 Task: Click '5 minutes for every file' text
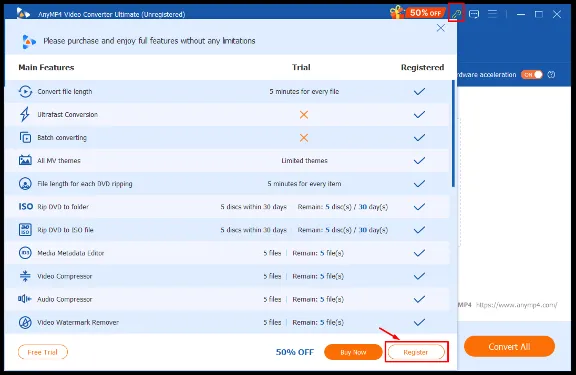(304, 91)
